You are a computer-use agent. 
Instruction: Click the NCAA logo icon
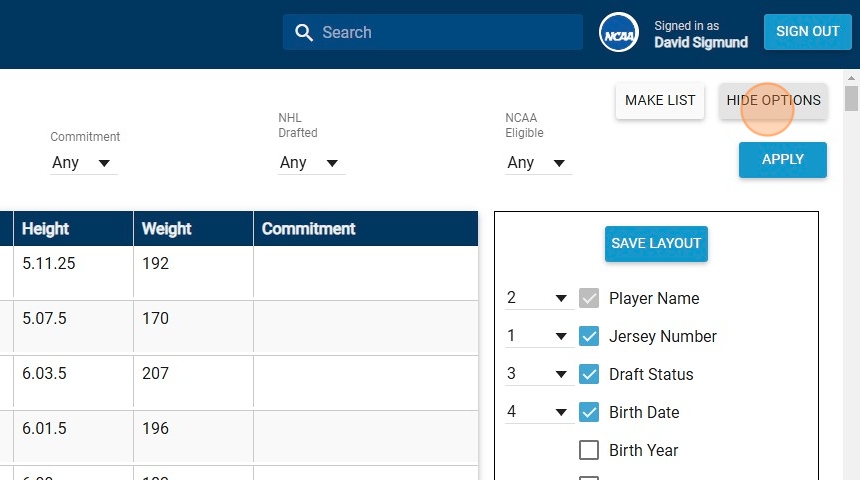pos(619,33)
